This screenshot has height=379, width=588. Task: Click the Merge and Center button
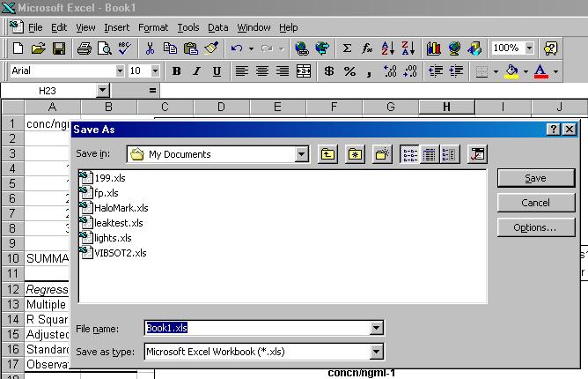(x=303, y=71)
